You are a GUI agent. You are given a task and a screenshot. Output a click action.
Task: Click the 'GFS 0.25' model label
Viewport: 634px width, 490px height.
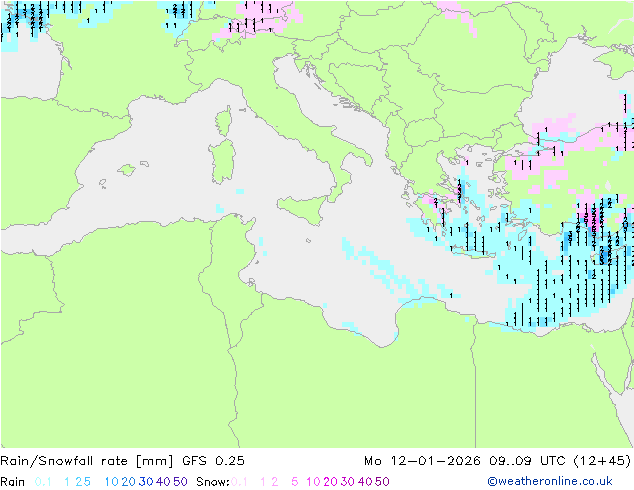coord(213,461)
